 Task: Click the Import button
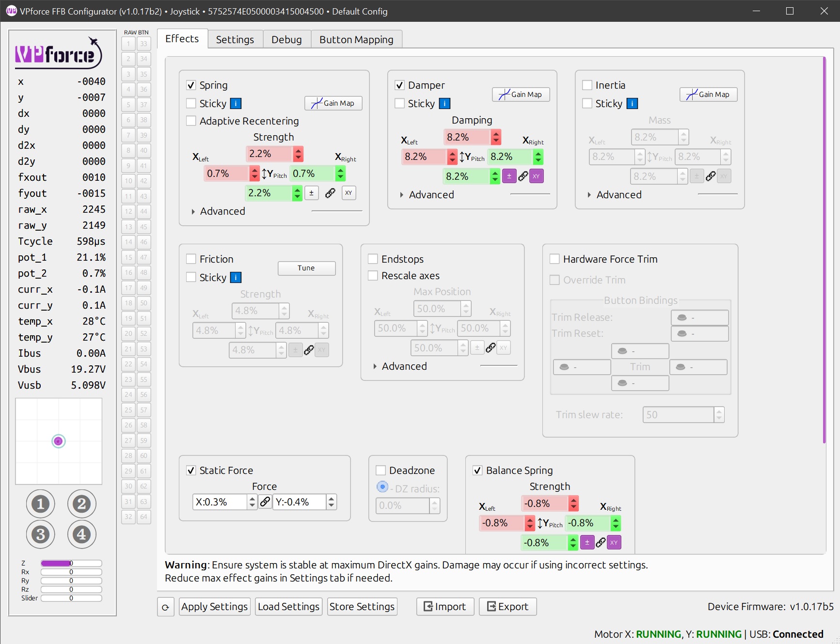click(445, 607)
